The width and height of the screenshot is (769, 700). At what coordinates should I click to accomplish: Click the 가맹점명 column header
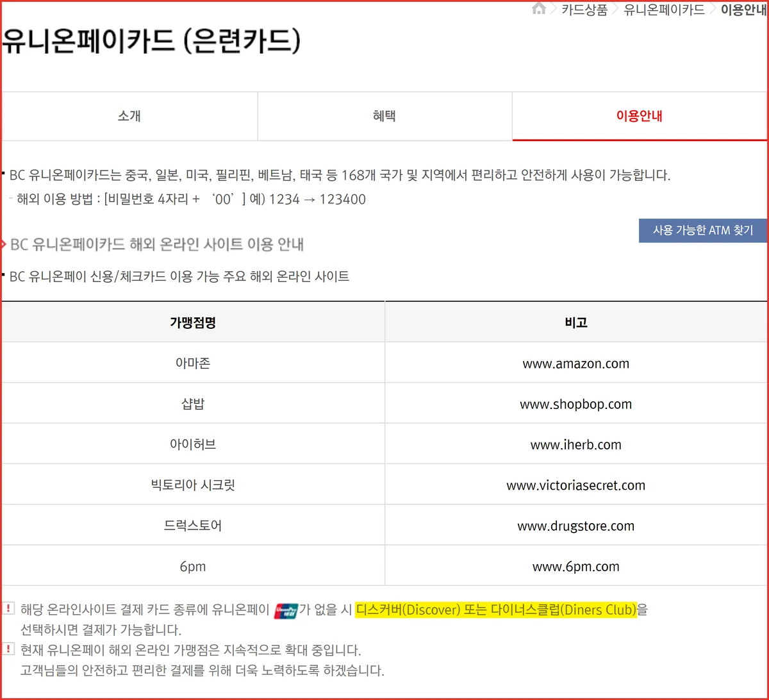tap(193, 322)
